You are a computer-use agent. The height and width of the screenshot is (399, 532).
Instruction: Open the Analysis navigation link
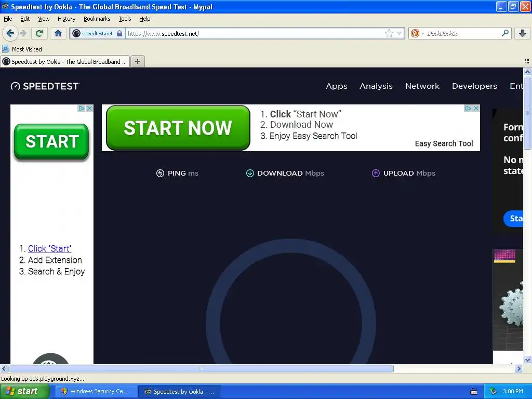coord(376,86)
